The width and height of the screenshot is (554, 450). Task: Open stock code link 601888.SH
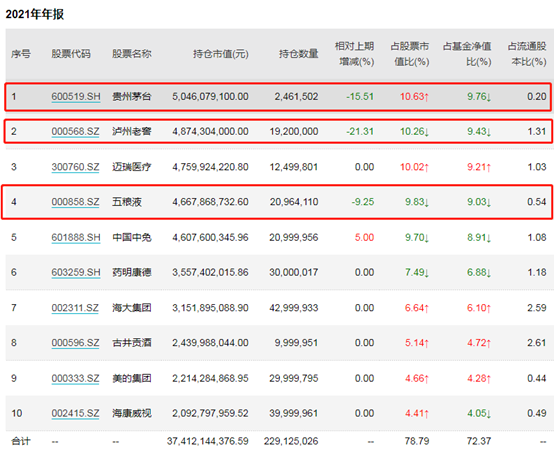(x=76, y=237)
